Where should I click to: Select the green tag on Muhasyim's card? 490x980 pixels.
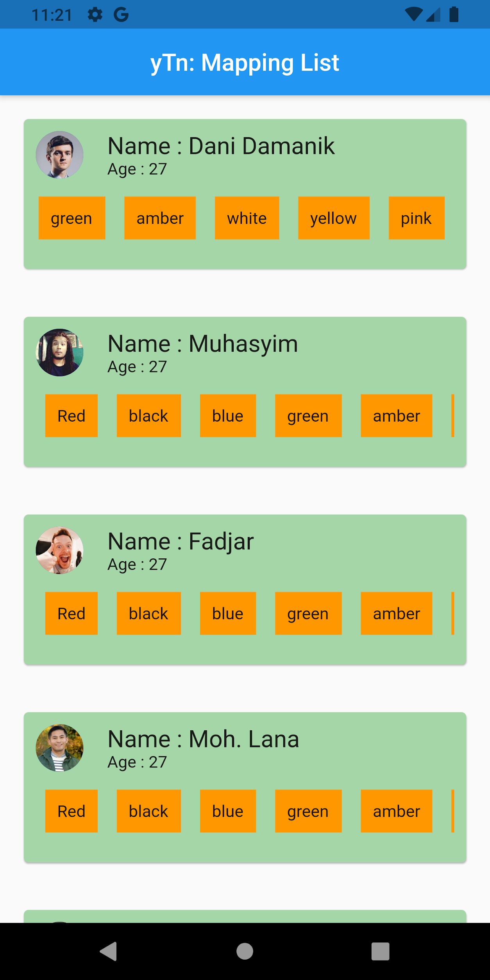point(308,415)
